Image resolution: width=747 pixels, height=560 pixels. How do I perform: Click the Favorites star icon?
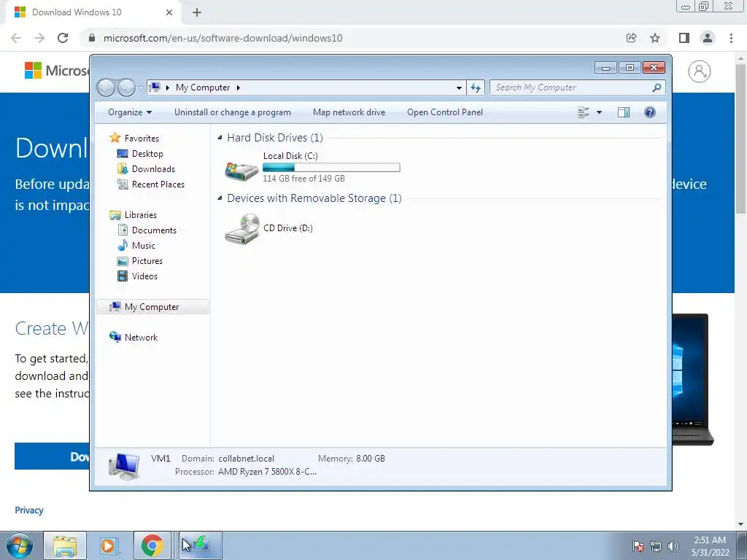(x=115, y=138)
